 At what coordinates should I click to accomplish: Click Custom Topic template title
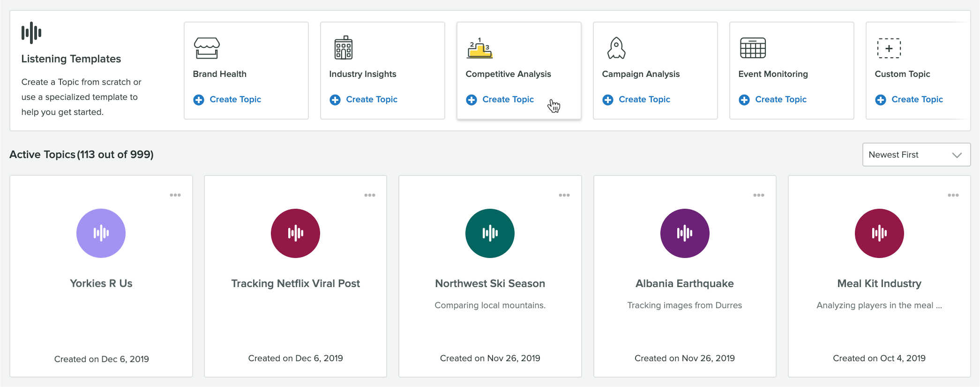click(903, 74)
